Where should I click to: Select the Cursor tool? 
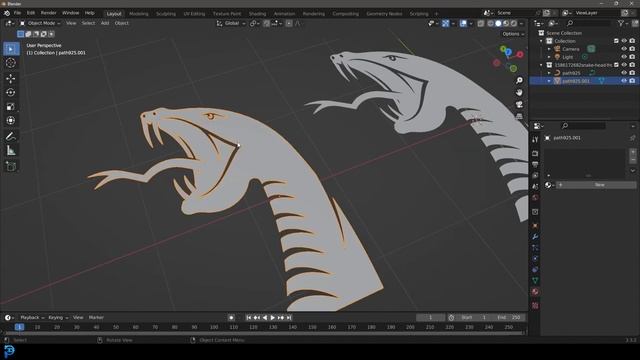coord(11,63)
